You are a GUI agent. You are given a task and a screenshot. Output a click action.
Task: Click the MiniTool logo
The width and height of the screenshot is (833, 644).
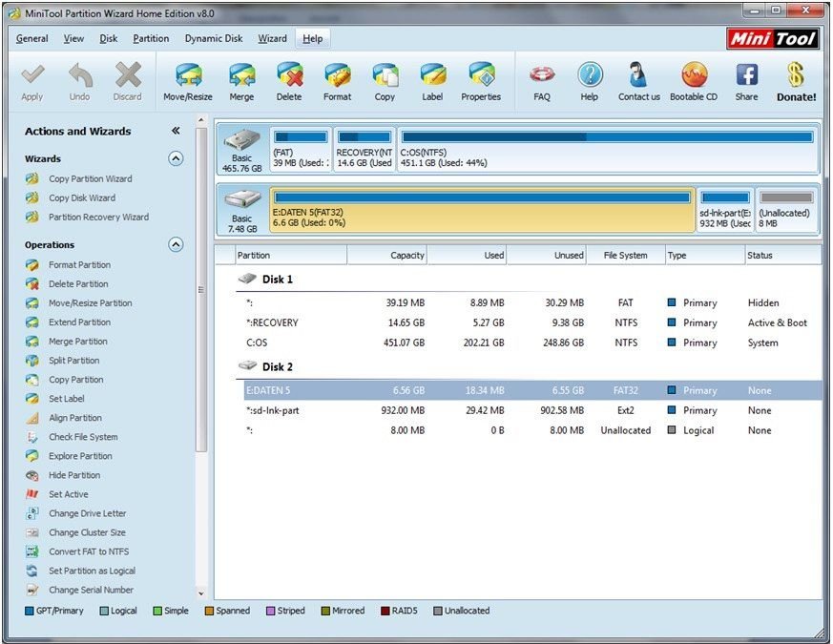[x=773, y=38]
